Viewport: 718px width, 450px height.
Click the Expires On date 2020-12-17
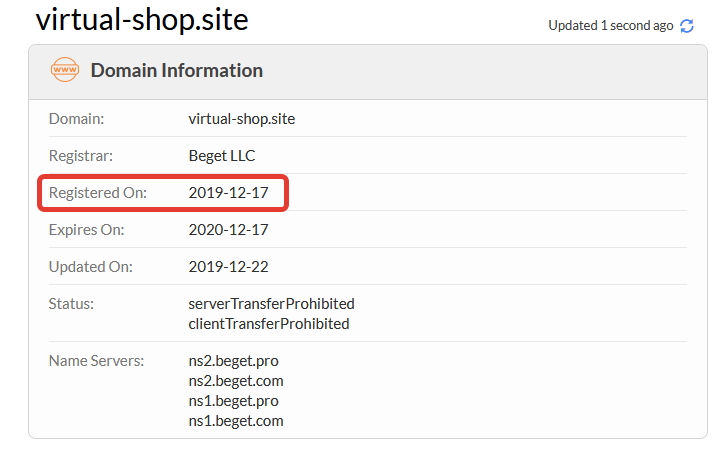click(229, 230)
